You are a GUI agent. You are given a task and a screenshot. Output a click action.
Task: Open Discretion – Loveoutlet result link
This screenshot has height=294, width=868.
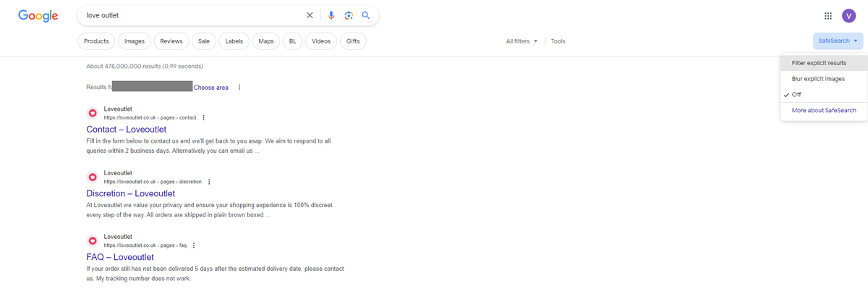point(130,193)
